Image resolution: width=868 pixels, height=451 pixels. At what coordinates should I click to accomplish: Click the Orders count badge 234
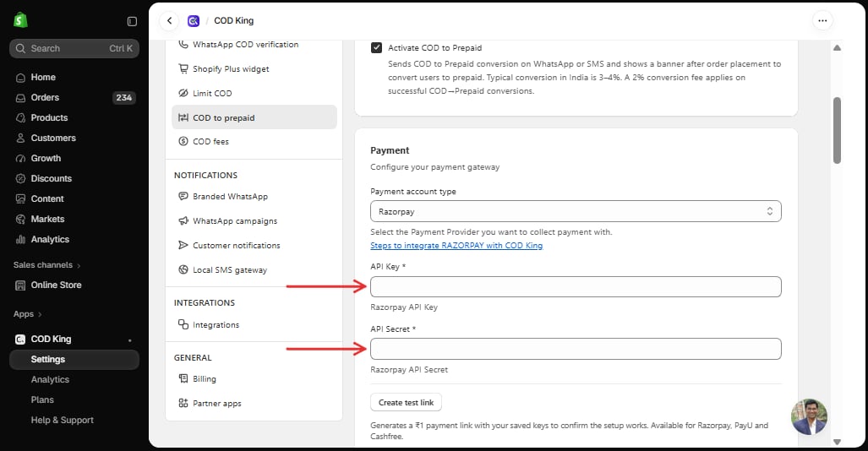(123, 97)
